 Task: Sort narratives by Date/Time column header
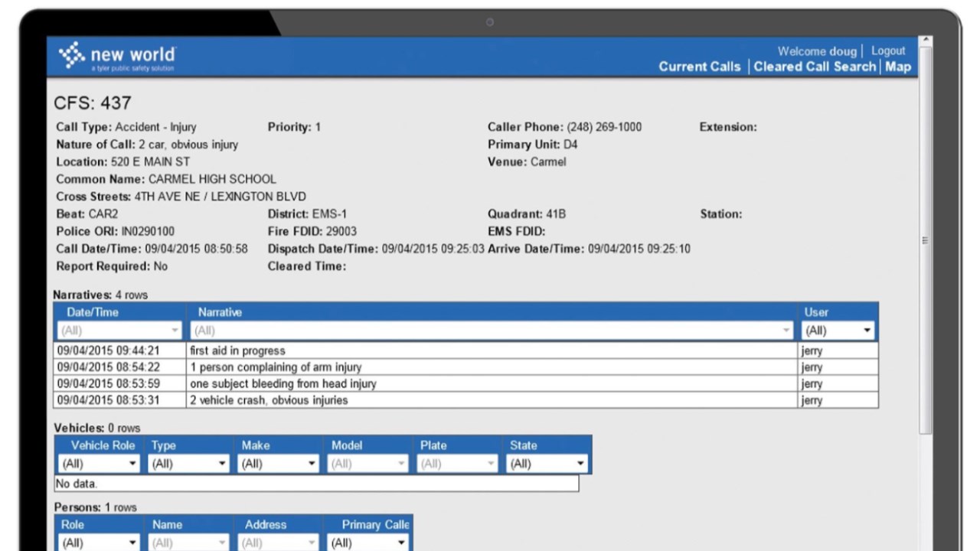pos(93,312)
